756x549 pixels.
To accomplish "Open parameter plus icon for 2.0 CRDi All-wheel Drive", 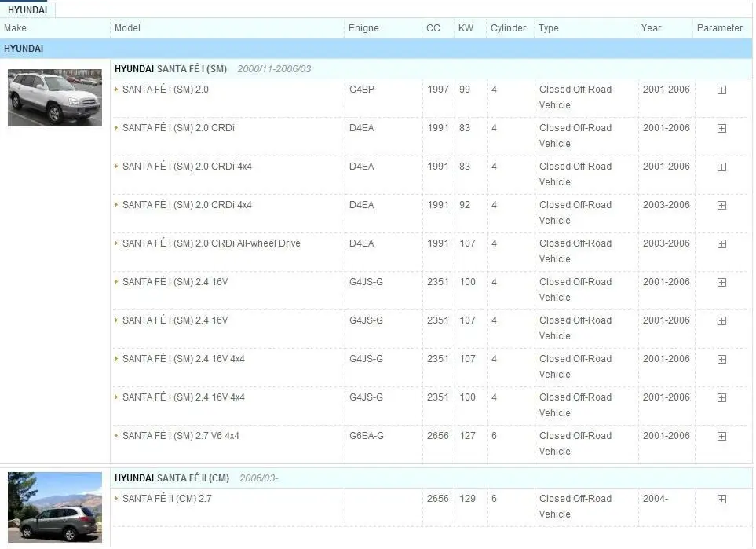I will pyautogui.click(x=721, y=244).
